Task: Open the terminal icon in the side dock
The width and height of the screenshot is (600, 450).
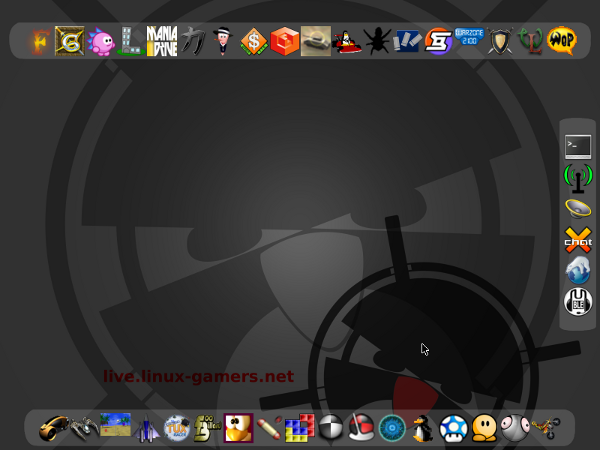Action: [578, 147]
